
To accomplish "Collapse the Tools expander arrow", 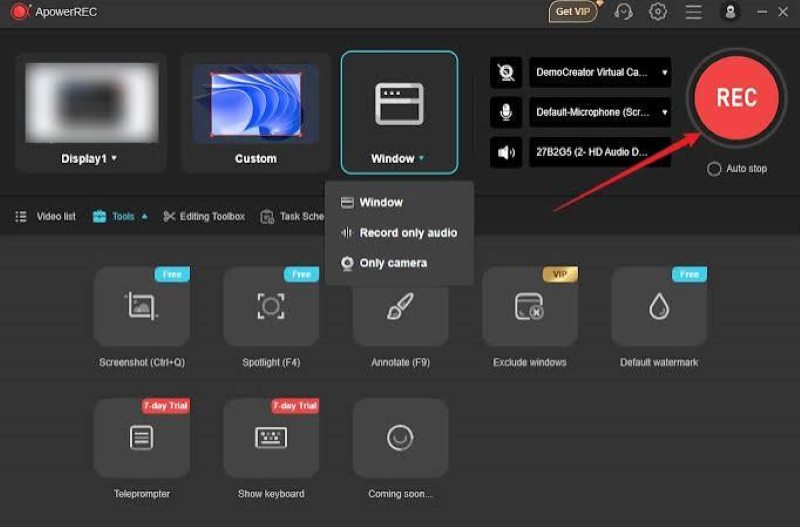I will 144,216.
